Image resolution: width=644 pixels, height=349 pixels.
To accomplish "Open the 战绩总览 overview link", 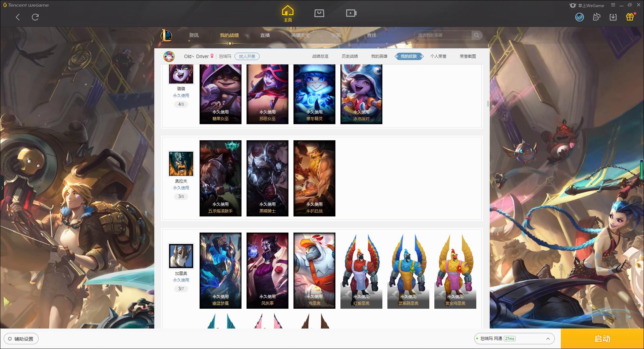I will 320,56.
